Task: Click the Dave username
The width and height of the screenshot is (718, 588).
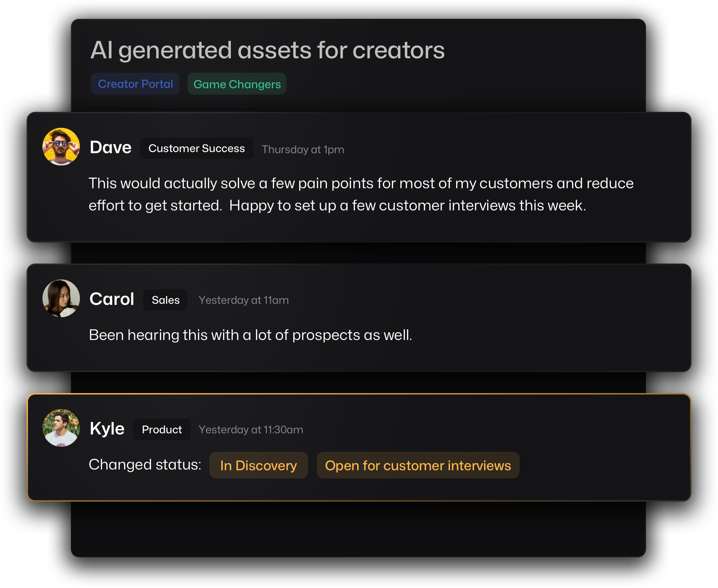Action: point(110,148)
